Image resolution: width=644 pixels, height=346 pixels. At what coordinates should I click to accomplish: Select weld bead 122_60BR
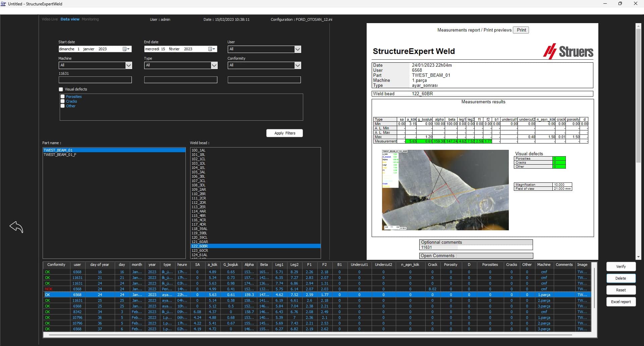255,246
